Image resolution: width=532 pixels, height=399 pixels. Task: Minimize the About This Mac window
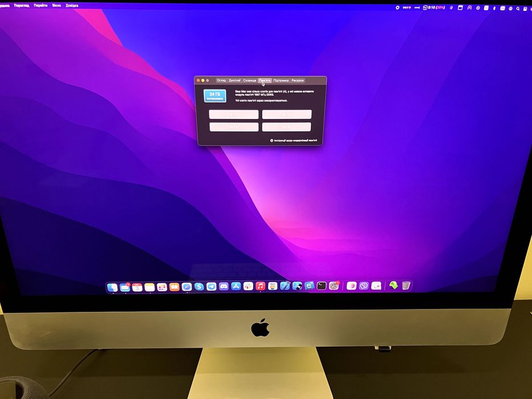(x=203, y=80)
